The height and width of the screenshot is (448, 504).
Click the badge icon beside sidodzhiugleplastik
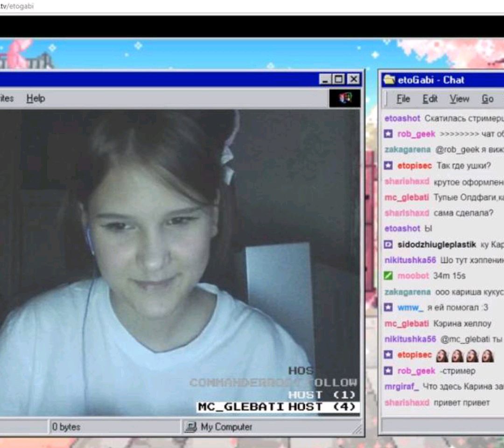tap(388, 245)
